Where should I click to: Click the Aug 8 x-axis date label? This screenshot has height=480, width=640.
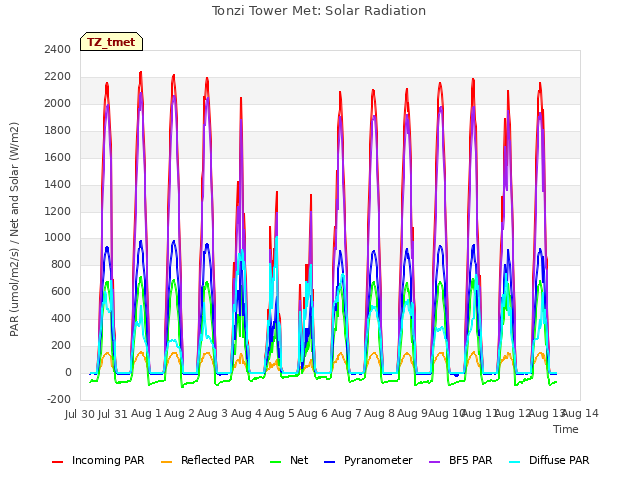(x=379, y=414)
